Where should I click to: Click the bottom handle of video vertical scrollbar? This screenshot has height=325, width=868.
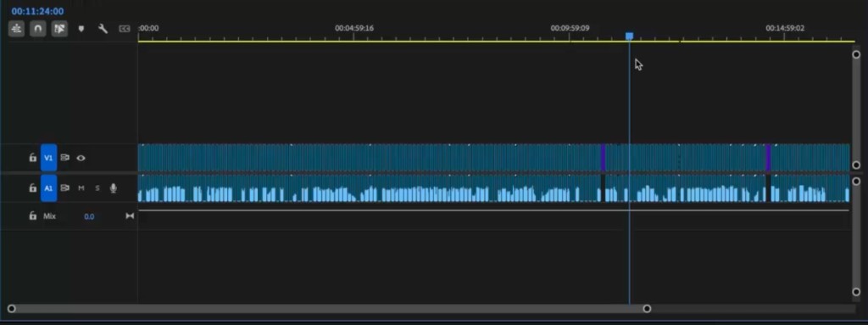tap(856, 165)
